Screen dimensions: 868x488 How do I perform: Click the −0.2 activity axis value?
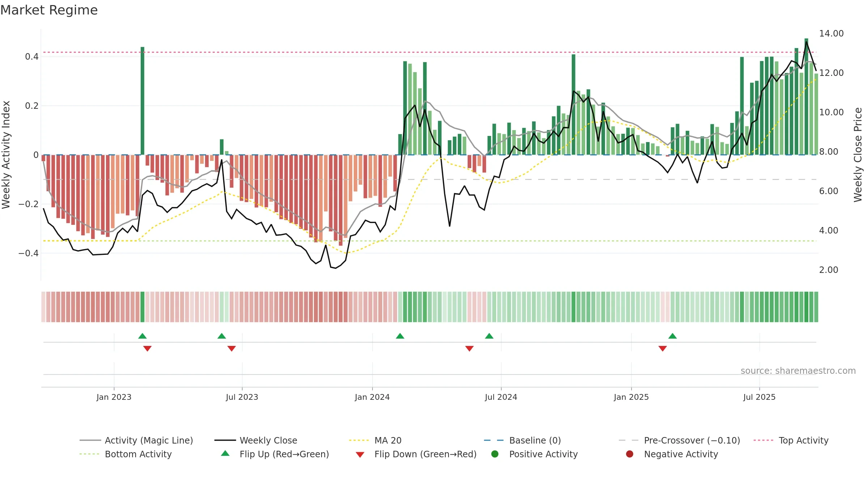[x=29, y=204]
